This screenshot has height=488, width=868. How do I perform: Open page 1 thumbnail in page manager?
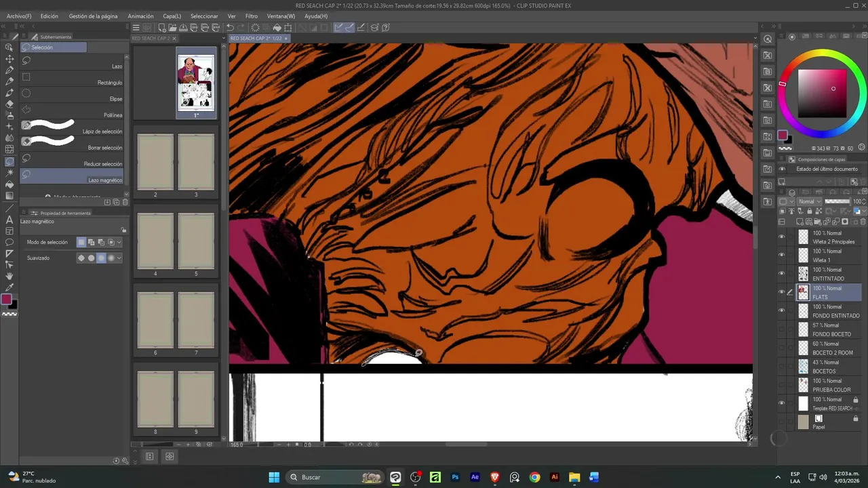coord(196,83)
